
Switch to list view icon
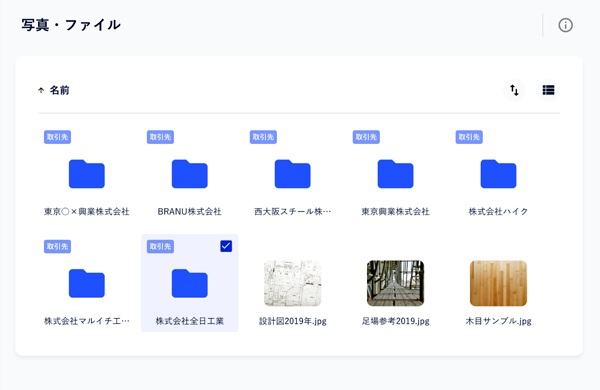point(548,90)
